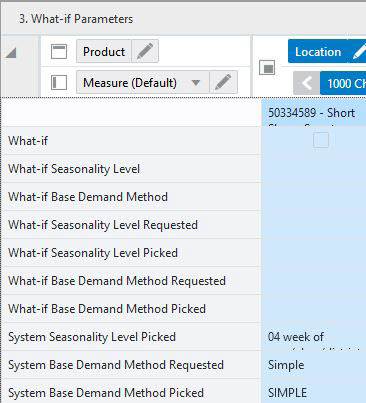The height and width of the screenshot is (403, 366).
Task: Click the column axis layout icon beside Location
Action: [267, 67]
